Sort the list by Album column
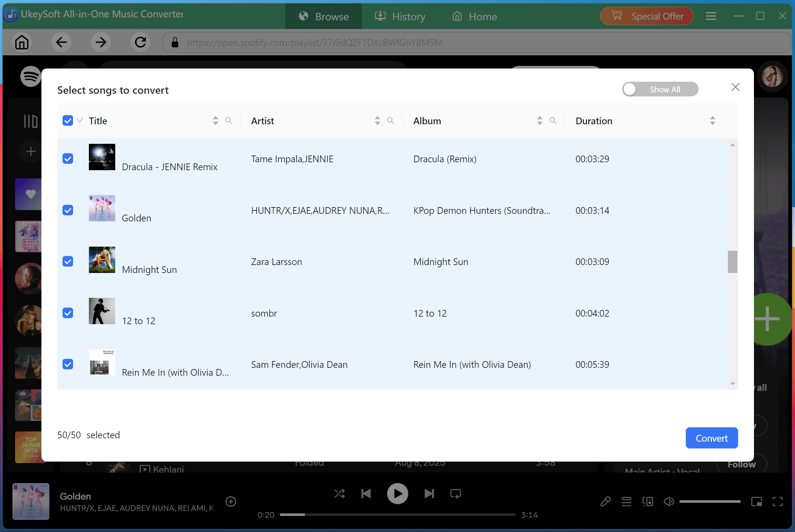 point(540,120)
